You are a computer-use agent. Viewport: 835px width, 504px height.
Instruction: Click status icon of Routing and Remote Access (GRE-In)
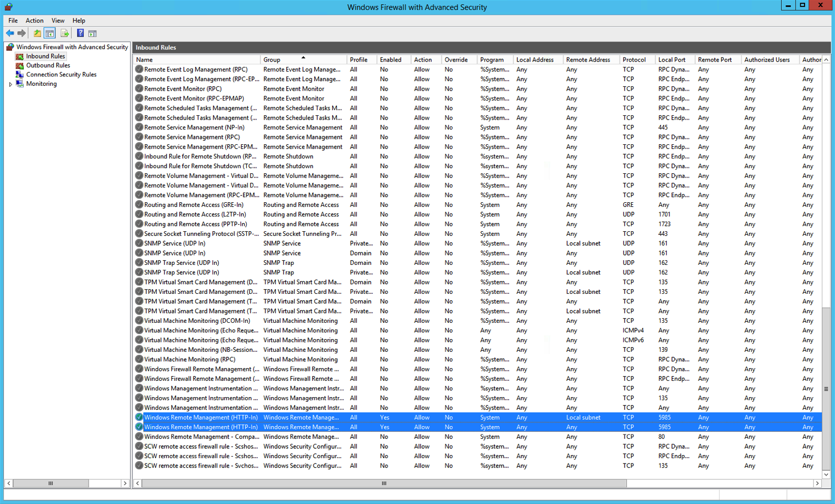139,204
